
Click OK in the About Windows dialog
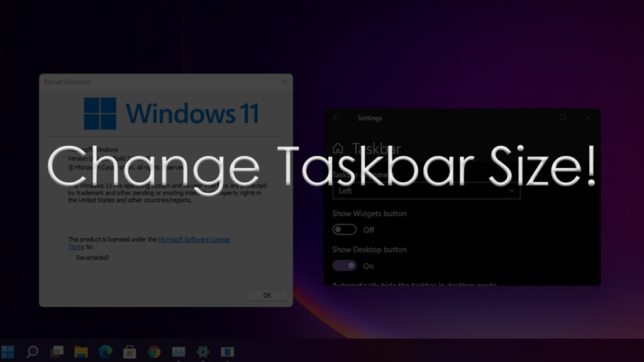[x=267, y=295]
